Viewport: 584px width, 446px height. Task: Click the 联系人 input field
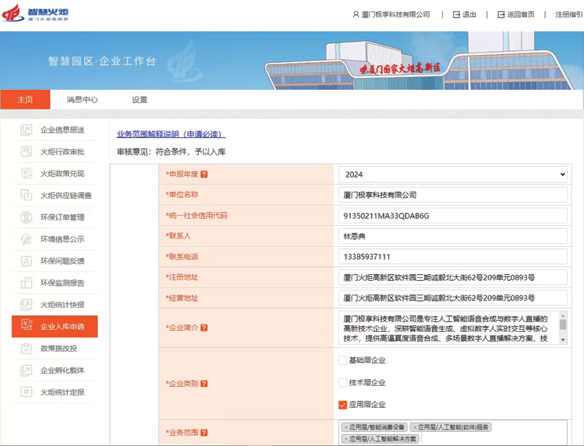[453, 236]
